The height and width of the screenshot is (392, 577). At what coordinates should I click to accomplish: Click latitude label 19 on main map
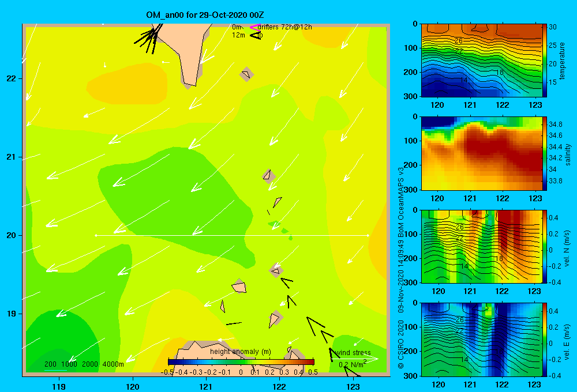tap(11, 314)
